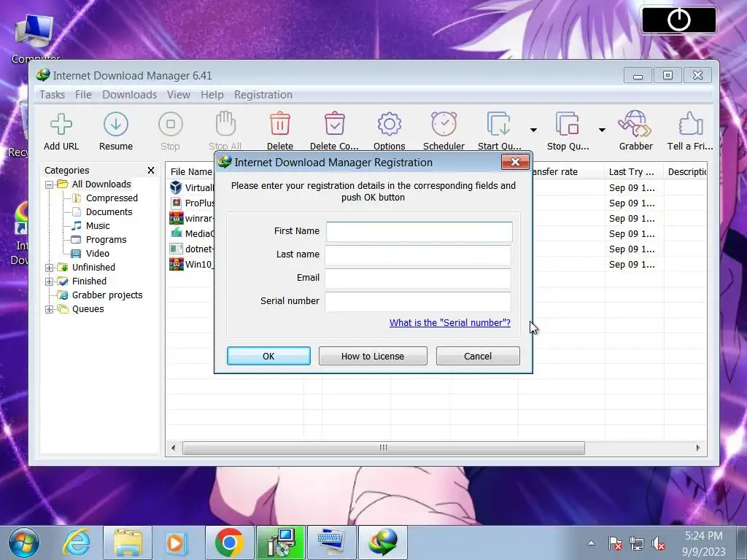Viewport: 747px width, 560px height.
Task: Open Google Chrome from taskbar
Action: [x=229, y=542]
